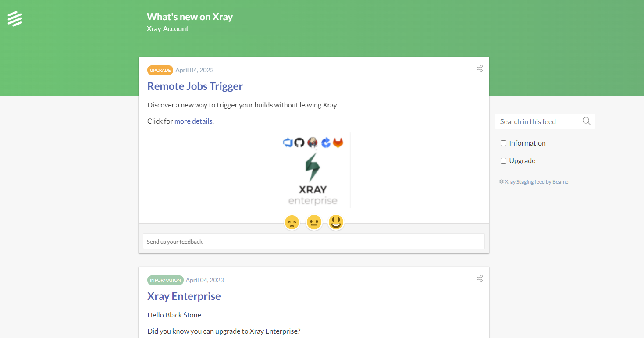Open the Remote Jobs Trigger post title
The width and height of the screenshot is (644, 338).
[x=195, y=86]
